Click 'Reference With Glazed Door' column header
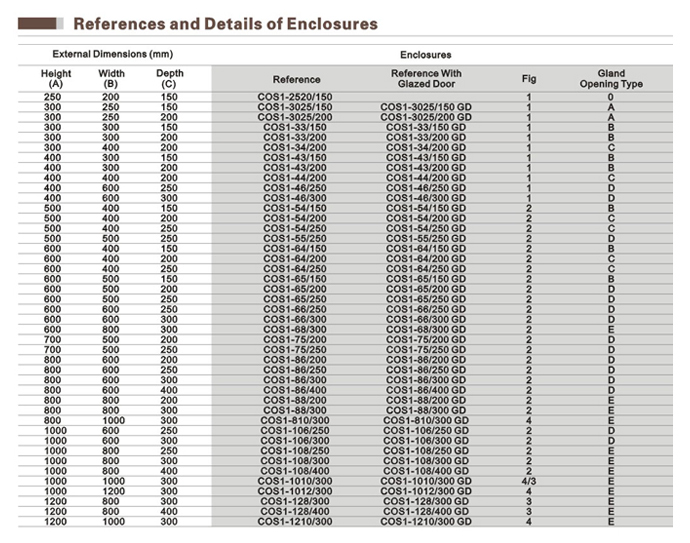690x543 pixels. [x=427, y=78]
